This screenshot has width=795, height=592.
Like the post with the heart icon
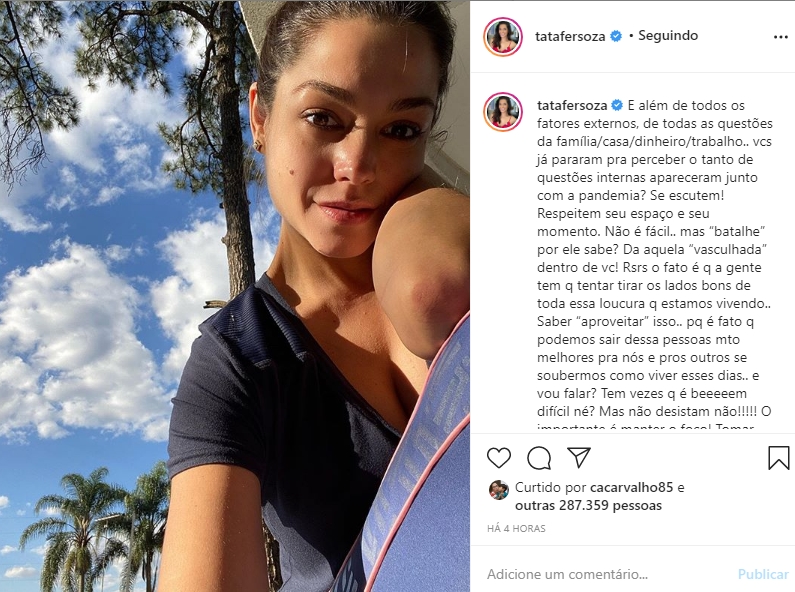[x=499, y=458]
